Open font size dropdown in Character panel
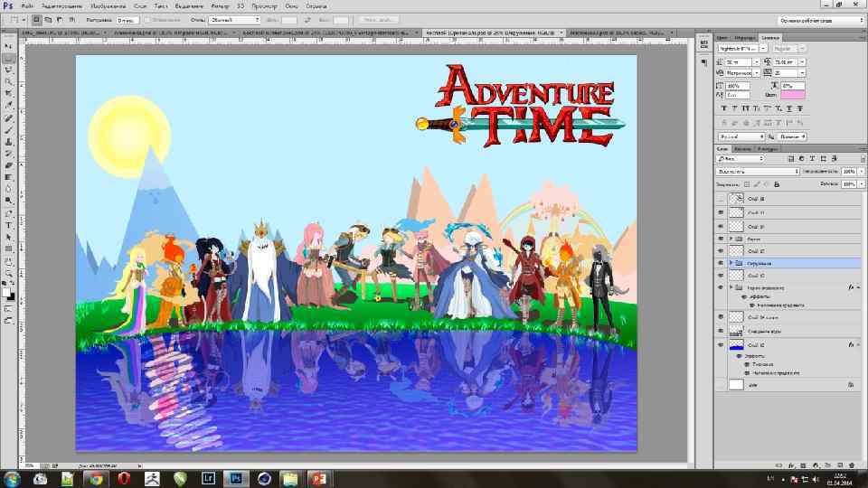The image size is (868, 488). 756,62
